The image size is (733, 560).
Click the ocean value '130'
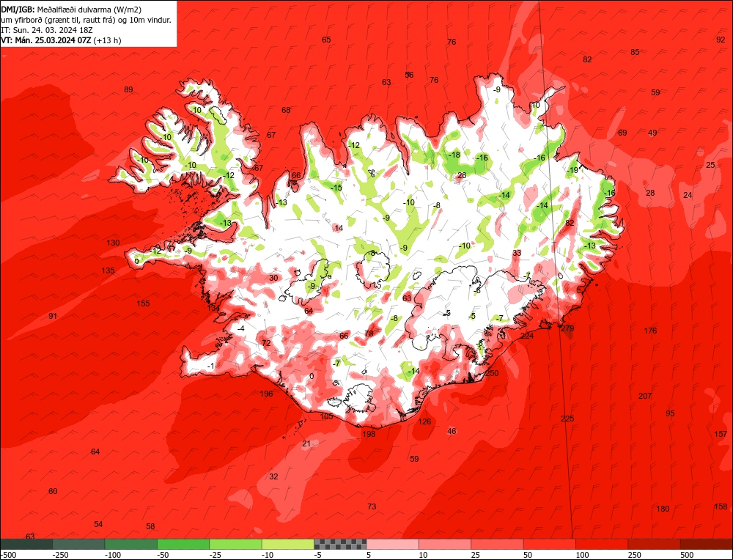[113, 243]
